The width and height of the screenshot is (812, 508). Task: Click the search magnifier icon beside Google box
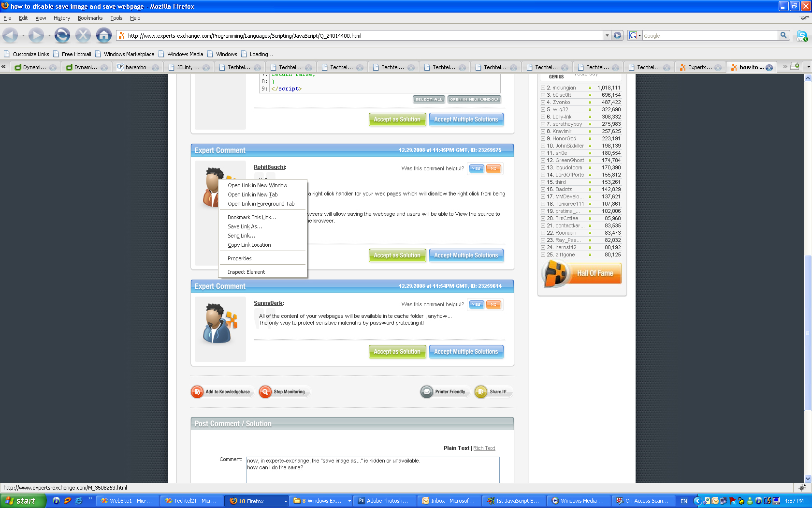(783, 35)
